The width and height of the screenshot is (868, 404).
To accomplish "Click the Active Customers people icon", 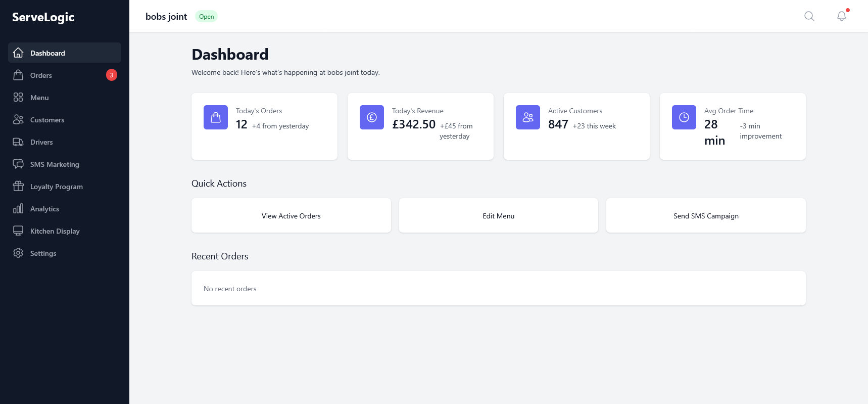I will pos(528,117).
